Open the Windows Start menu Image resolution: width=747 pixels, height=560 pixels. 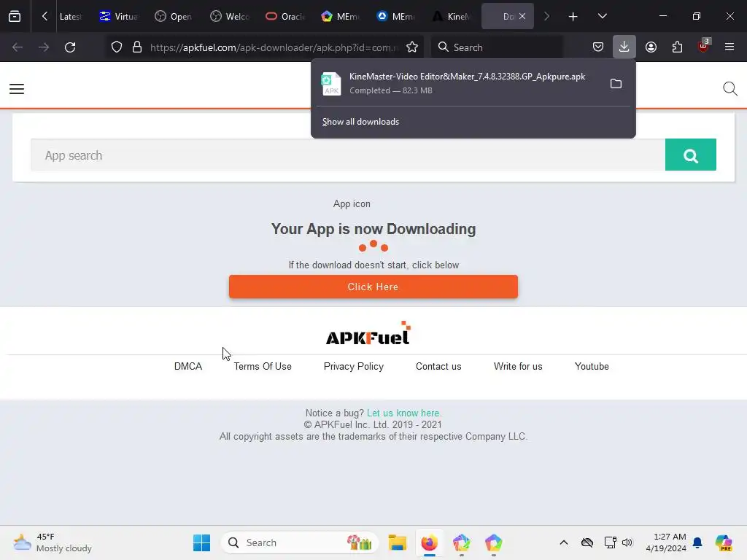click(x=201, y=542)
